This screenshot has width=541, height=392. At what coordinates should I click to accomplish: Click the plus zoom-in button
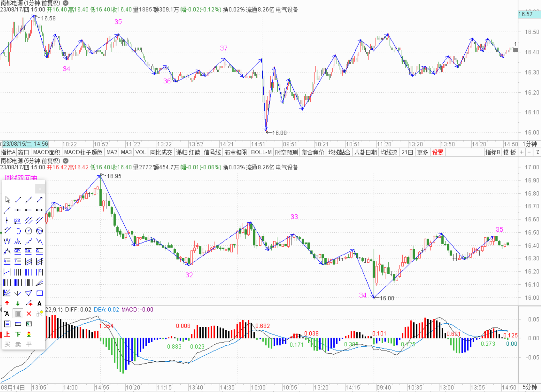click(522, 152)
